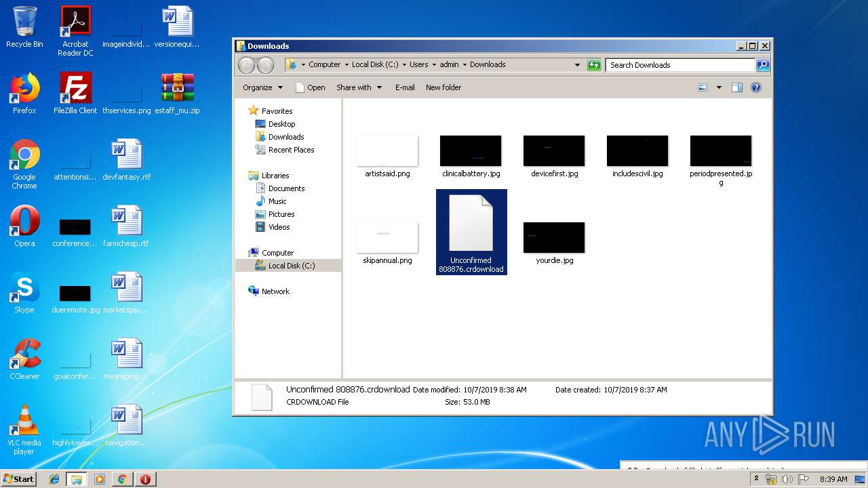Click New folder toolbar button
Viewport: 868px width, 488px height.
pyautogui.click(x=443, y=87)
